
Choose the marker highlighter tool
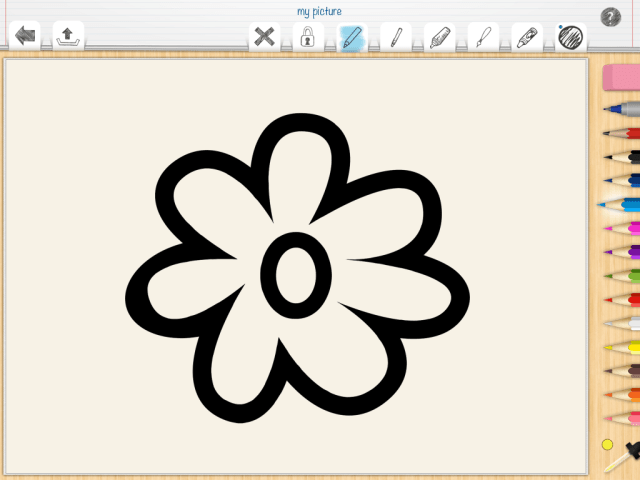coord(439,38)
